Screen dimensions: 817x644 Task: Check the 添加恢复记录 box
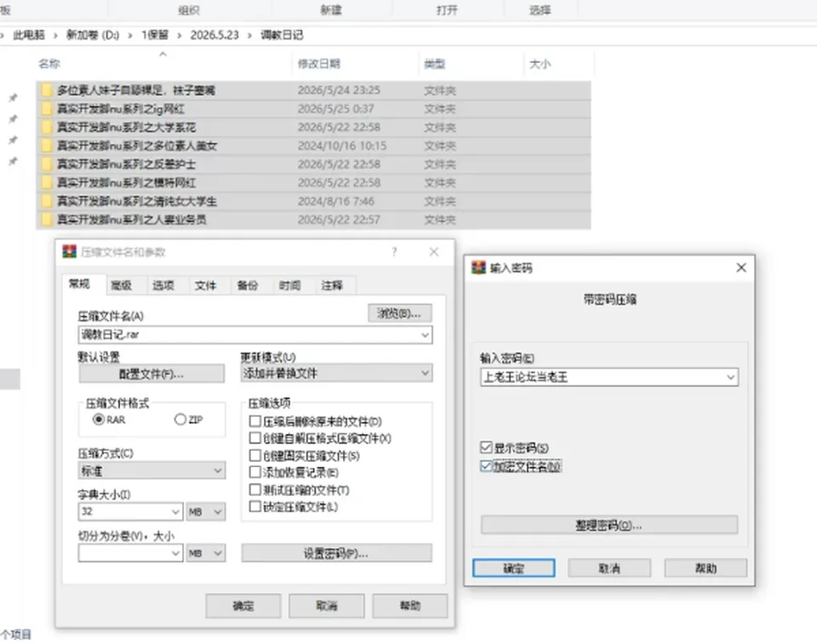pyautogui.click(x=254, y=472)
